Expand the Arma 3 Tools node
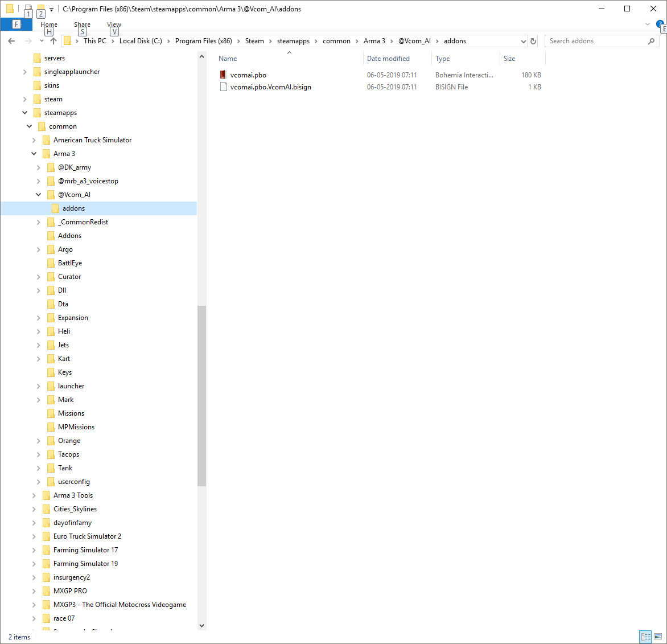This screenshot has height=644, width=667. pos(34,495)
